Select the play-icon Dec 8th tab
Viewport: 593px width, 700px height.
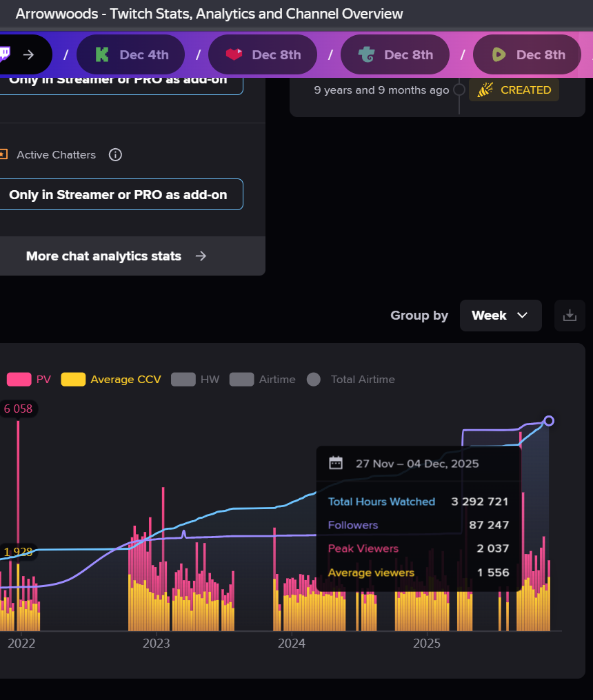pos(527,54)
